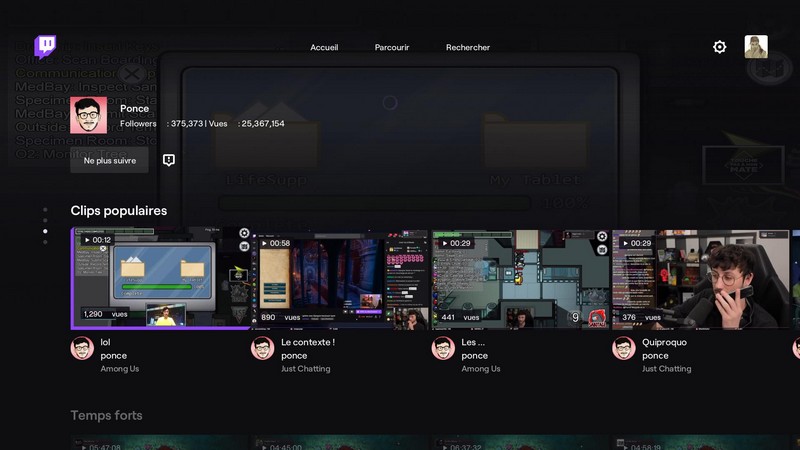Open the Just Chatting link under 'Quiproquo'
800x450 pixels.
coord(666,369)
